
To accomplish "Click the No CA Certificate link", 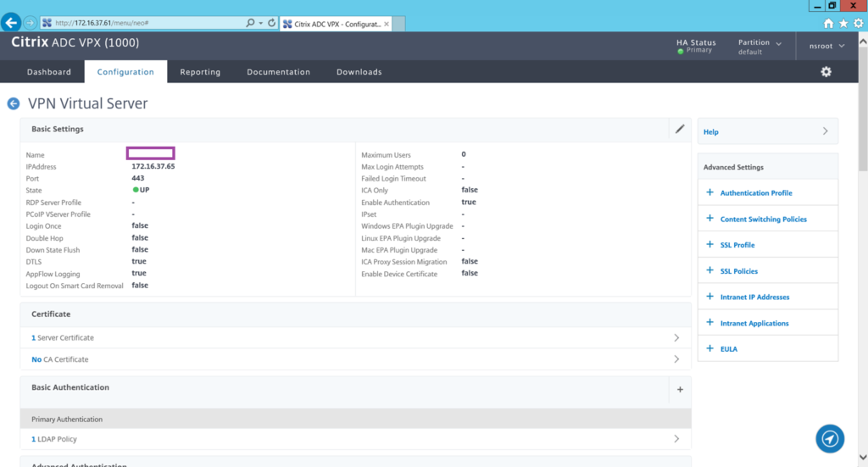I will click(x=60, y=359).
